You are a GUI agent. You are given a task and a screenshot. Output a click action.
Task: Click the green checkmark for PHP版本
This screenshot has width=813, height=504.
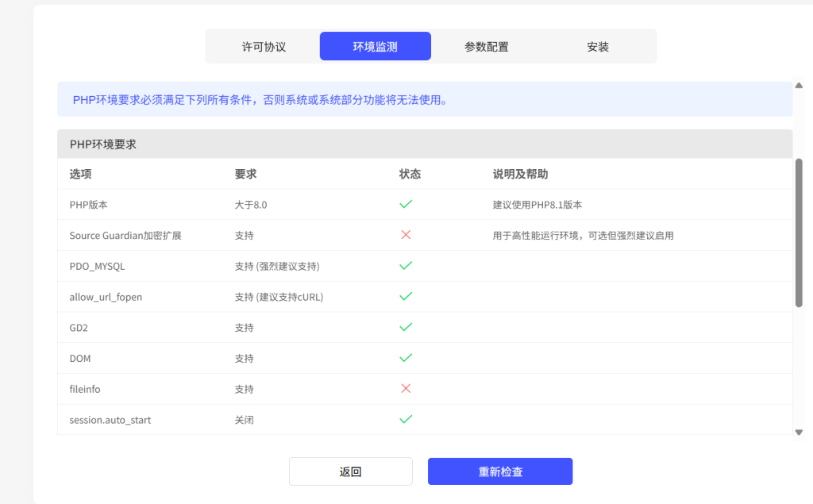pos(406,204)
